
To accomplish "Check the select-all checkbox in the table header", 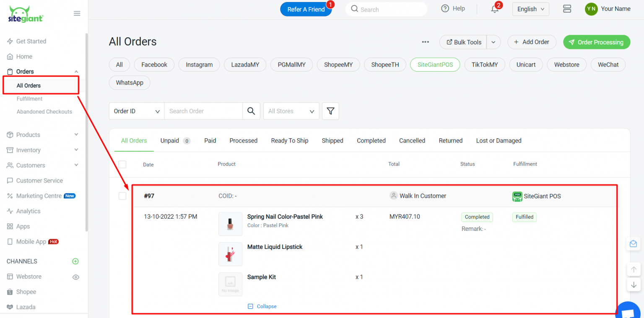I will tap(122, 164).
